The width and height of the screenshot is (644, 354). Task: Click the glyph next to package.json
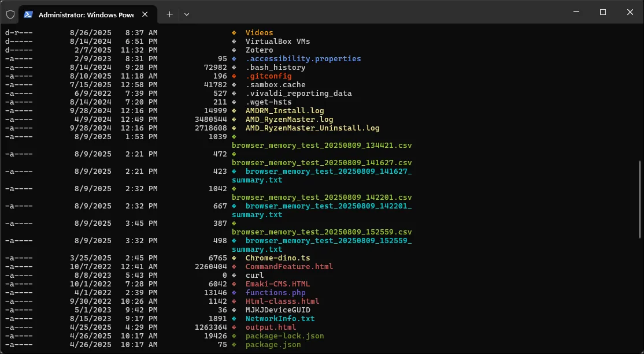tap(234, 344)
